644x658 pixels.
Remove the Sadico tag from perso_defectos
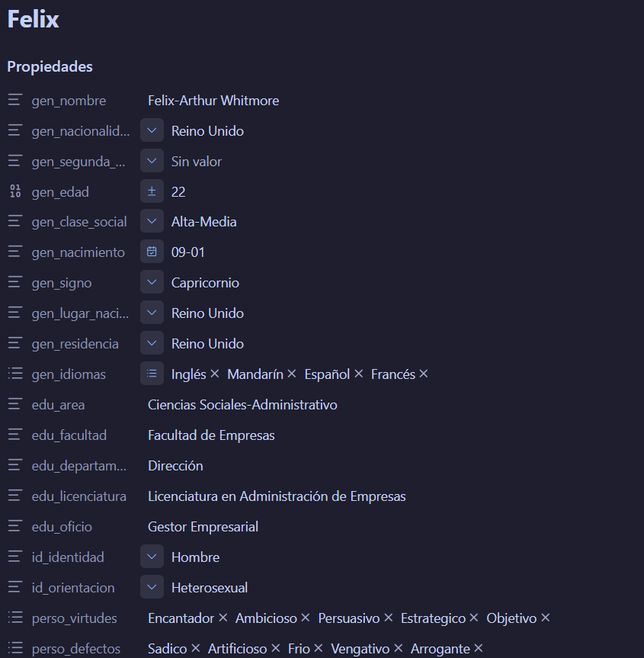[x=196, y=648]
